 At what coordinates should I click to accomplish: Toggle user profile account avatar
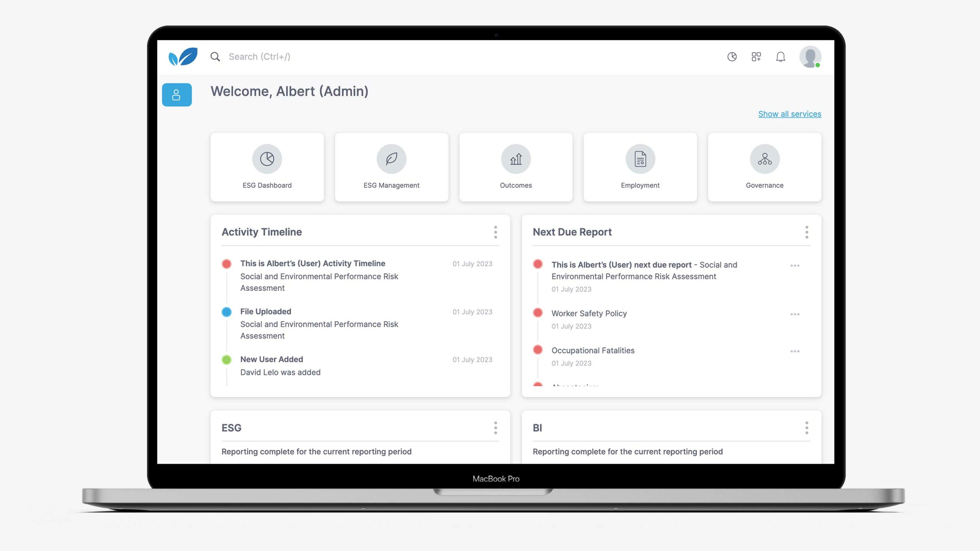(x=810, y=57)
